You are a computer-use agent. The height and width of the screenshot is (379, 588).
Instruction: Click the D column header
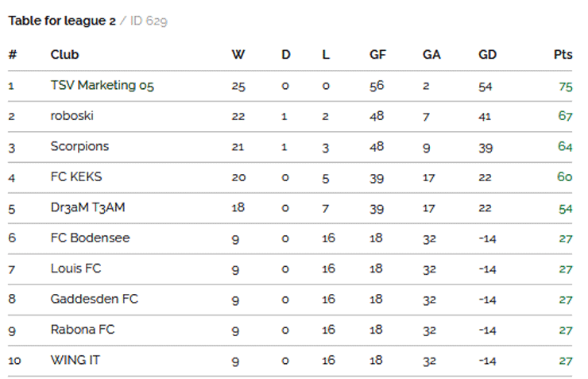click(286, 55)
